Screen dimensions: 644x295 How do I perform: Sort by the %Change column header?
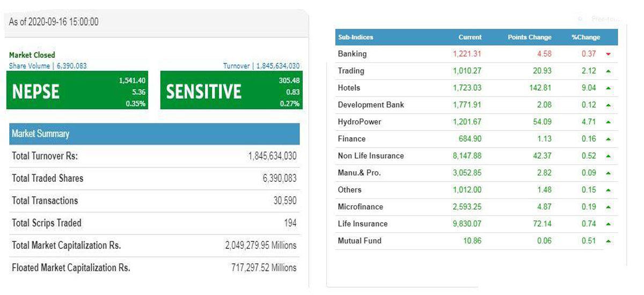[x=586, y=37]
